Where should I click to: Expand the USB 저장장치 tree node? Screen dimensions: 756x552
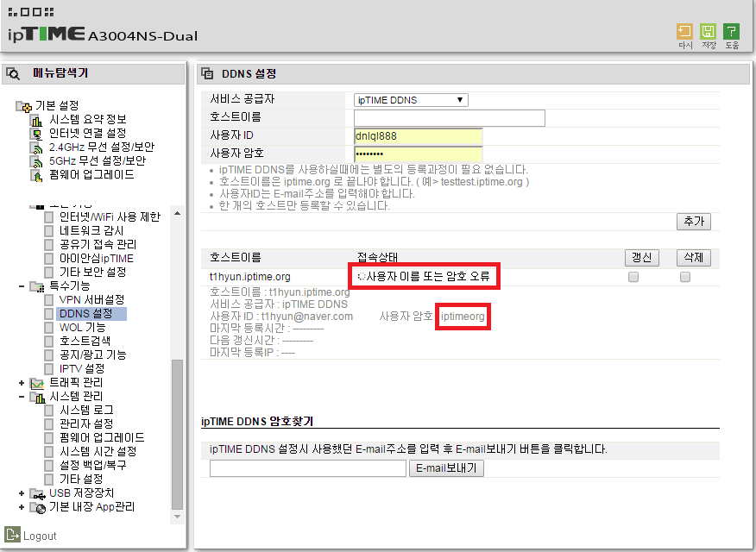(22, 493)
